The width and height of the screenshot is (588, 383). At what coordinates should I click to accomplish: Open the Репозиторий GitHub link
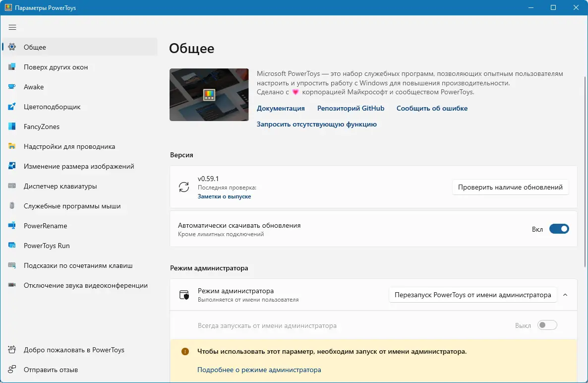coord(351,108)
